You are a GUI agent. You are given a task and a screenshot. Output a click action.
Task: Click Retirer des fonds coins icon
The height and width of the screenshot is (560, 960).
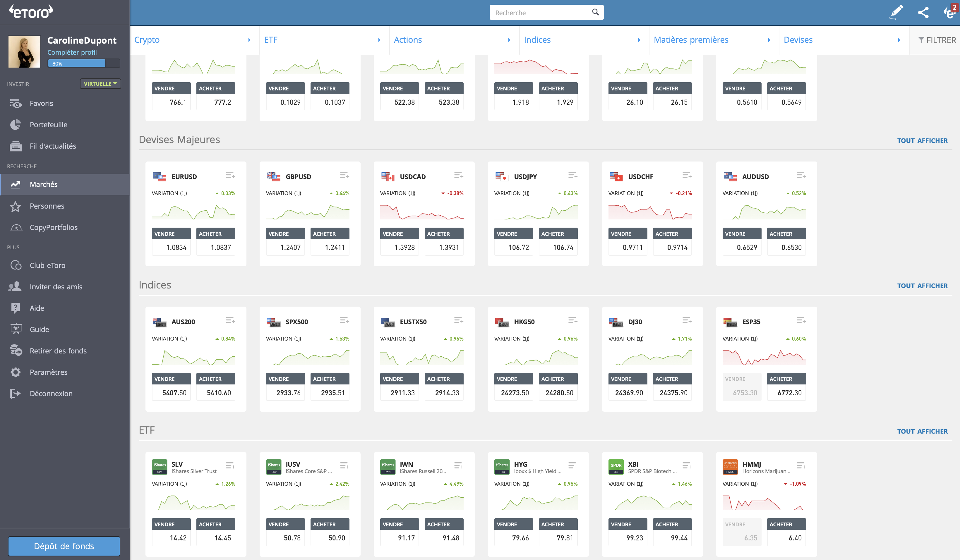tap(16, 351)
